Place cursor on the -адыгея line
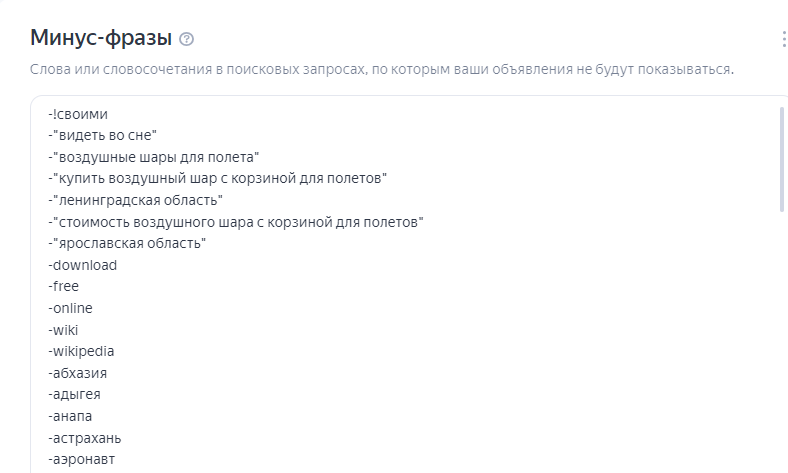788x473 pixels. [x=73, y=394]
